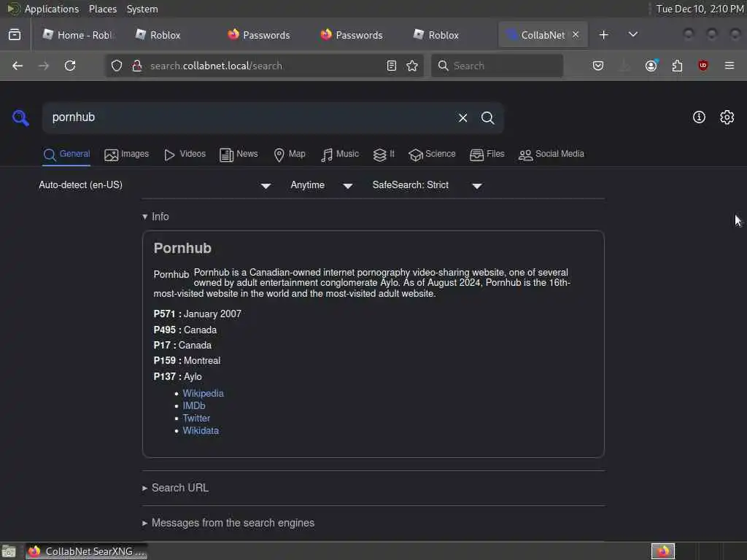Click the Pornhub infobox heading
The image size is (747, 560).
pos(182,248)
